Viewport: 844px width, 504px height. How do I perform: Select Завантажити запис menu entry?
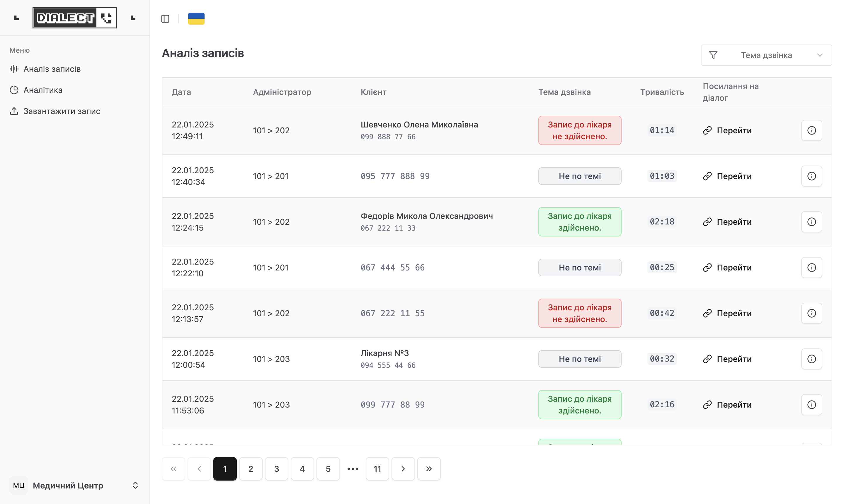click(62, 111)
